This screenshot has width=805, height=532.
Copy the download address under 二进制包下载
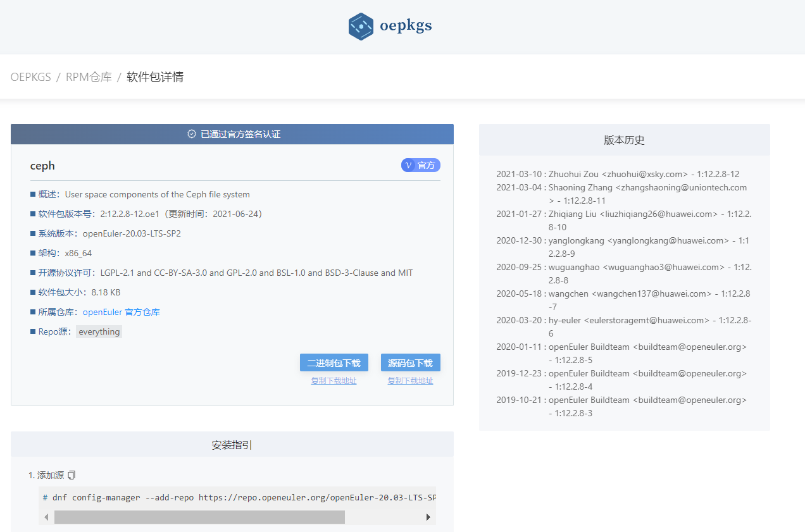coord(334,381)
